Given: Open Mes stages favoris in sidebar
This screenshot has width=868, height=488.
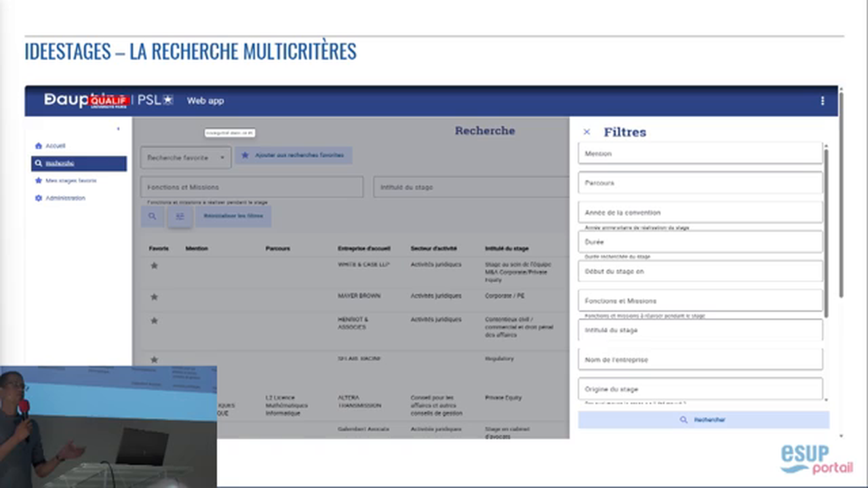Looking at the screenshot, I should [x=66, y=181].
